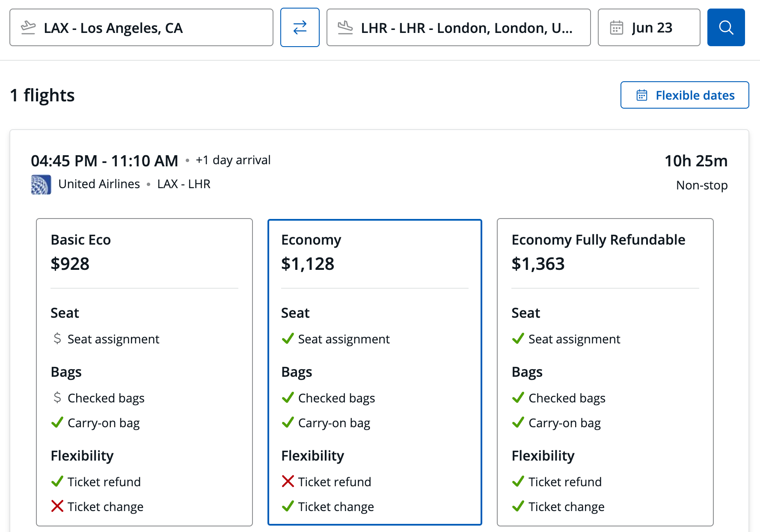760x532 pixels.
Task: Click the Non-stop flight label
Action: coord(701,185)
